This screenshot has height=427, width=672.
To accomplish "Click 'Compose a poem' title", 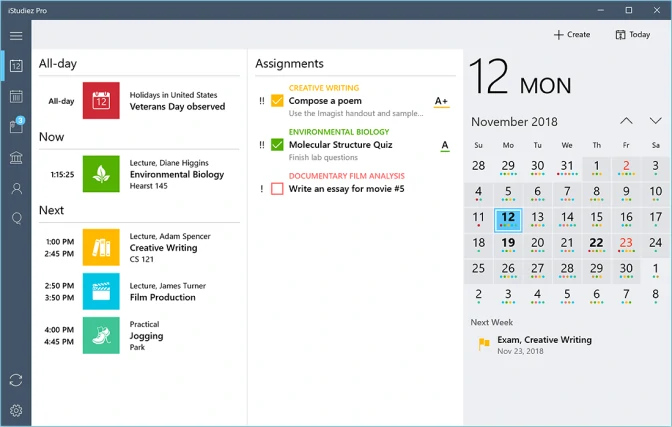I will [325, 101].
